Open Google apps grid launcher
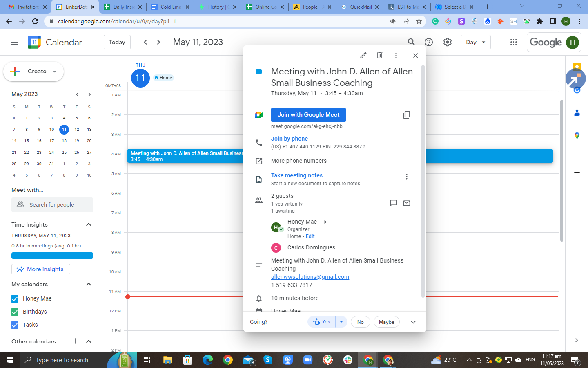This screenshot has width=588, height=368. 514,42
